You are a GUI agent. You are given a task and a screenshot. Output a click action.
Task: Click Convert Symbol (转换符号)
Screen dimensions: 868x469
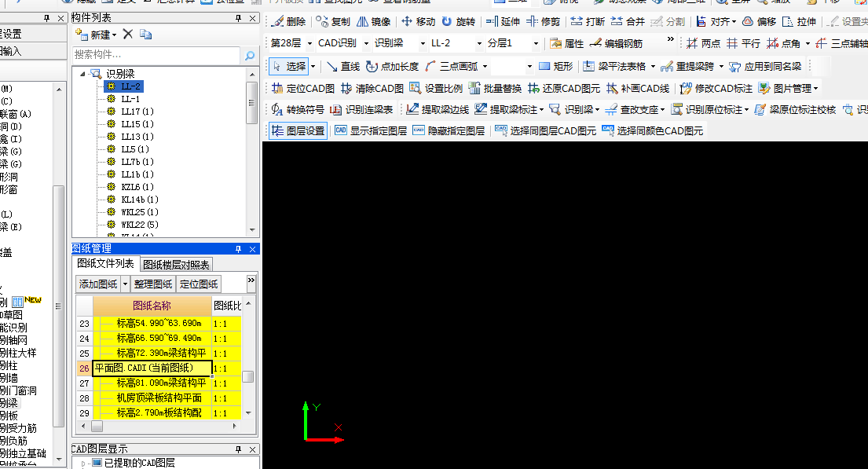coord(298,110)
